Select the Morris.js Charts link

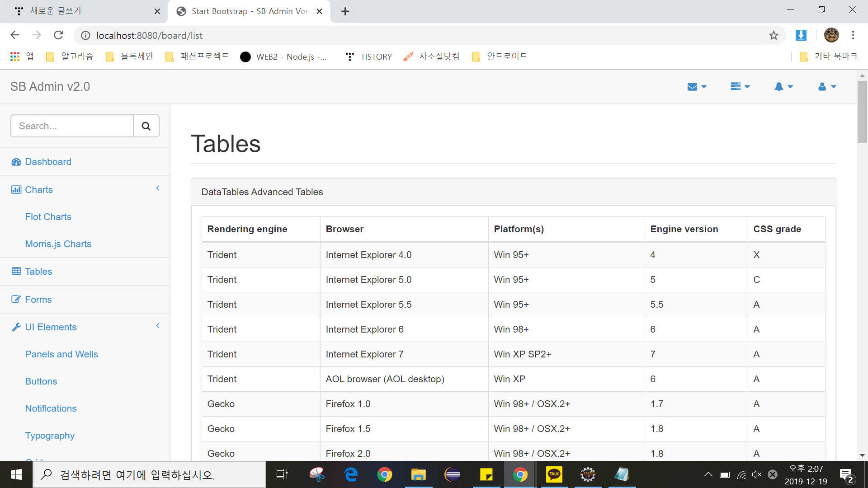(x=58, y=244)
